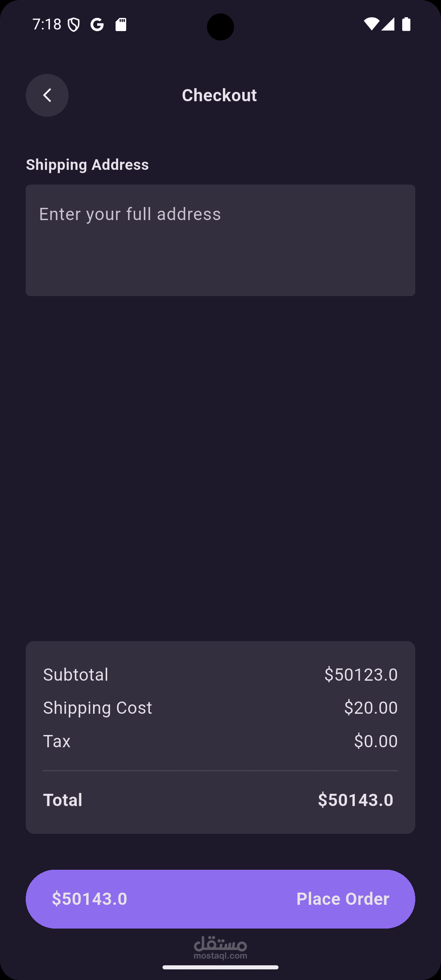
Task: Click the Subtotal label
Action: tap(76, 675)
